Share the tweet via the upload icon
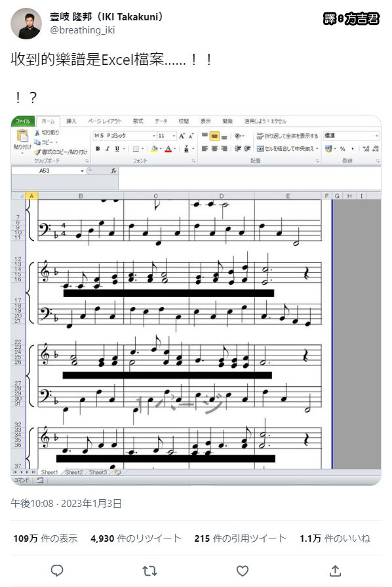The image size is (392, 587). [335, 571]
